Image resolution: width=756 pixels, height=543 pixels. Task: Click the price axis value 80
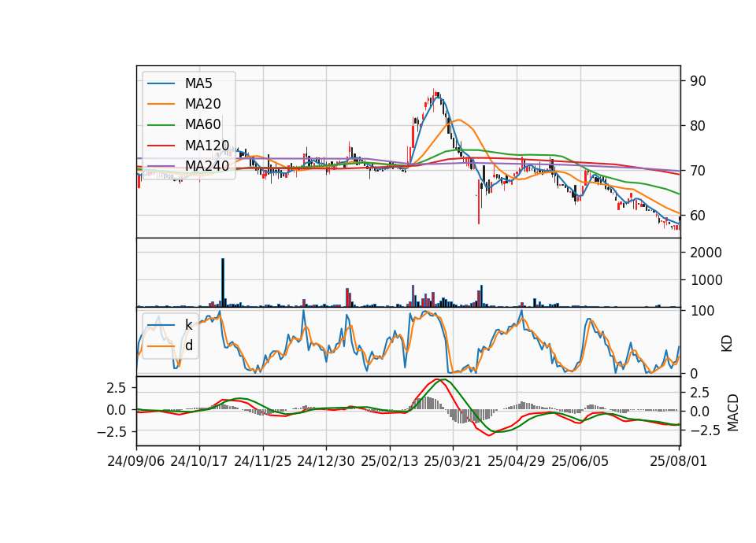[698, 126]
